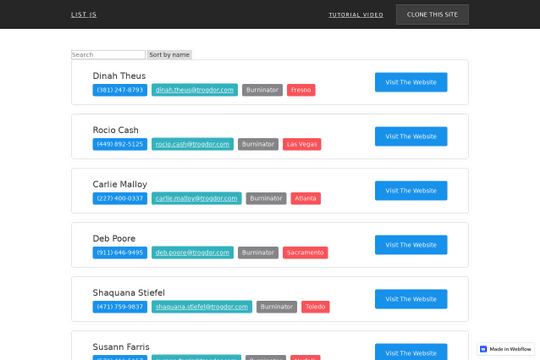Screen dimensions: 540x360
Task: Click the name Shaquana Stiefel
Action: [x=129, y=292]
